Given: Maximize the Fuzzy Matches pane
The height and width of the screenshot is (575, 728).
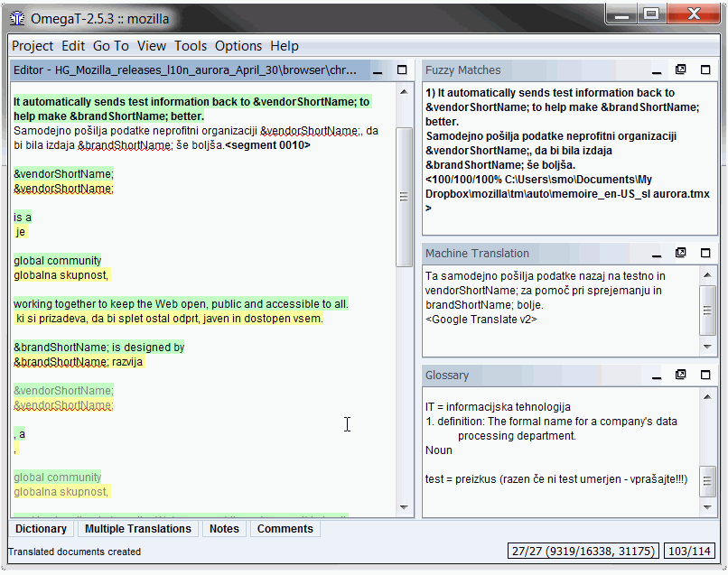Looking at the screenshot, I should click(x=705, y=70).
